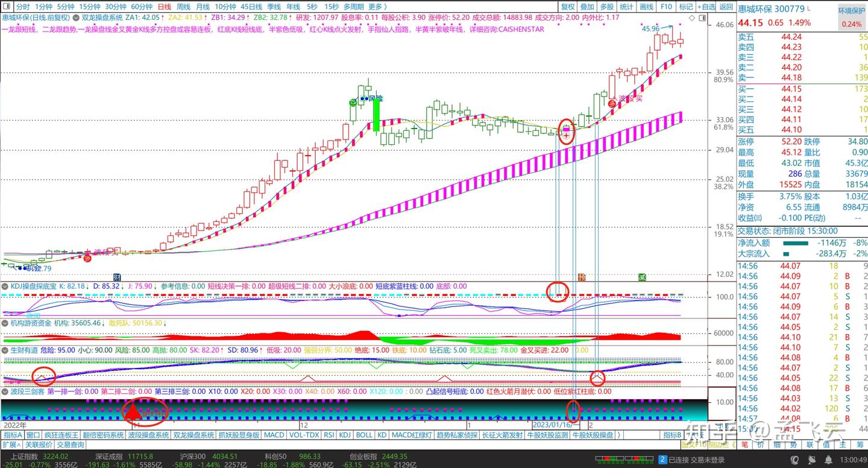Click the 买一 price 44.15 row

[802, 89]
